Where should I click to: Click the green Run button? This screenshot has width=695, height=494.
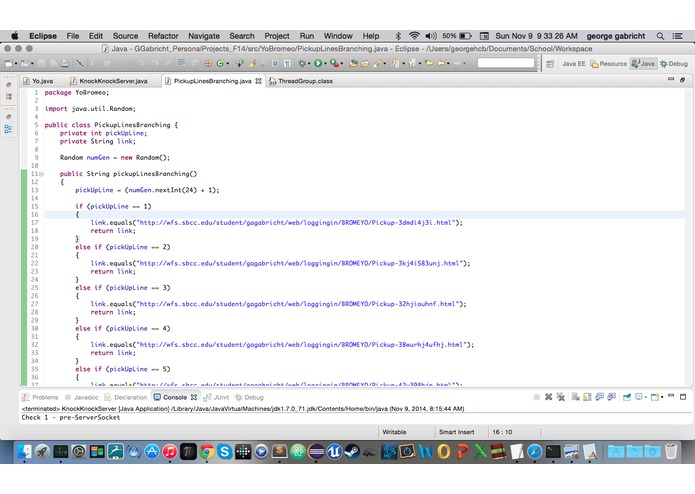318,64
